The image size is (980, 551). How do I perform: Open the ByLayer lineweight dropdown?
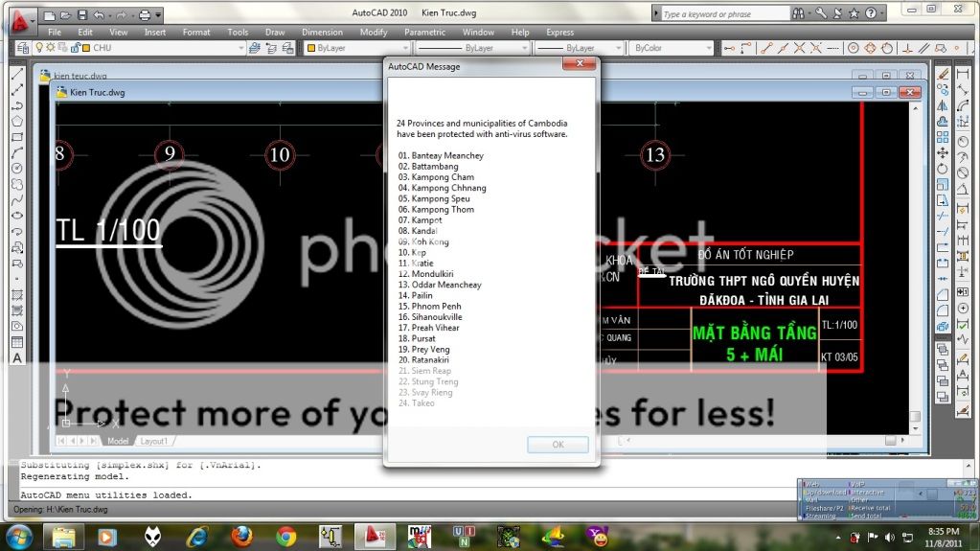pyautogui.click(x=618, y=48)
